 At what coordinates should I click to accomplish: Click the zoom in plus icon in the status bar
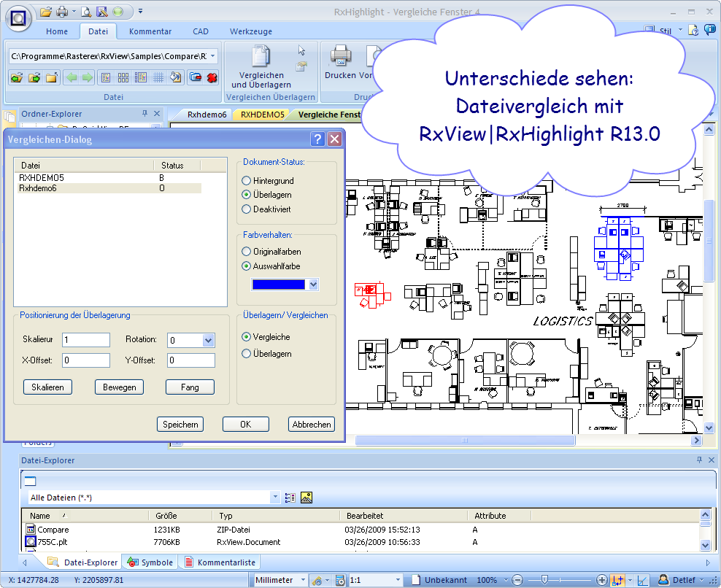point(601,580)
